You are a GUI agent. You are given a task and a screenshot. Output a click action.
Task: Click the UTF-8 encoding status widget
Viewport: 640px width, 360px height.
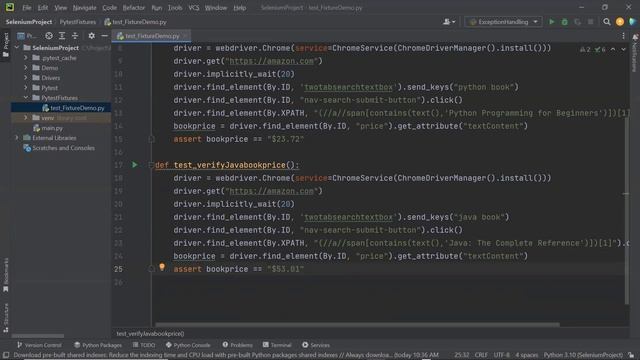(x=502, y=355)
